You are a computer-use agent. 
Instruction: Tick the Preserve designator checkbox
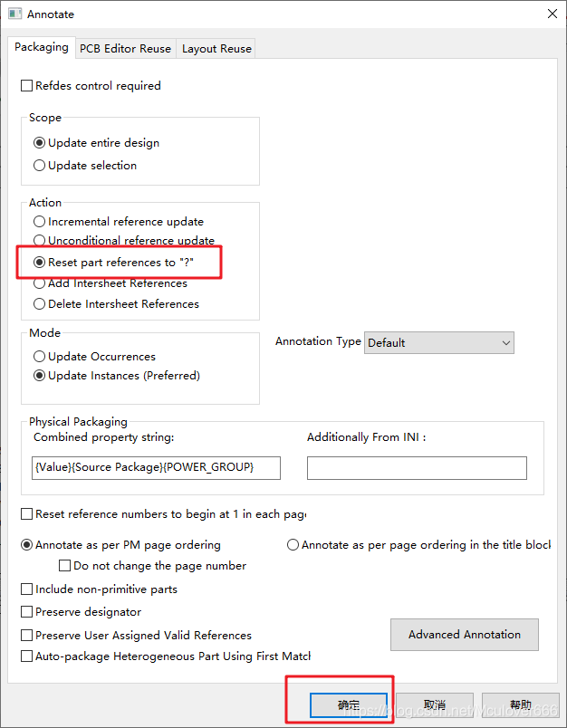click(27, 612)
